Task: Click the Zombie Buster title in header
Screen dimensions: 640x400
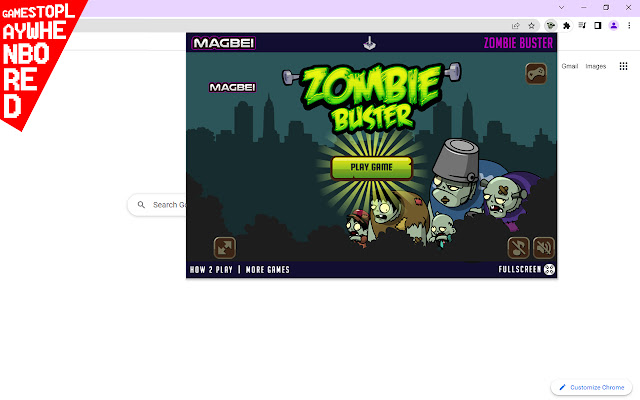Action: [x=518, y=43]
